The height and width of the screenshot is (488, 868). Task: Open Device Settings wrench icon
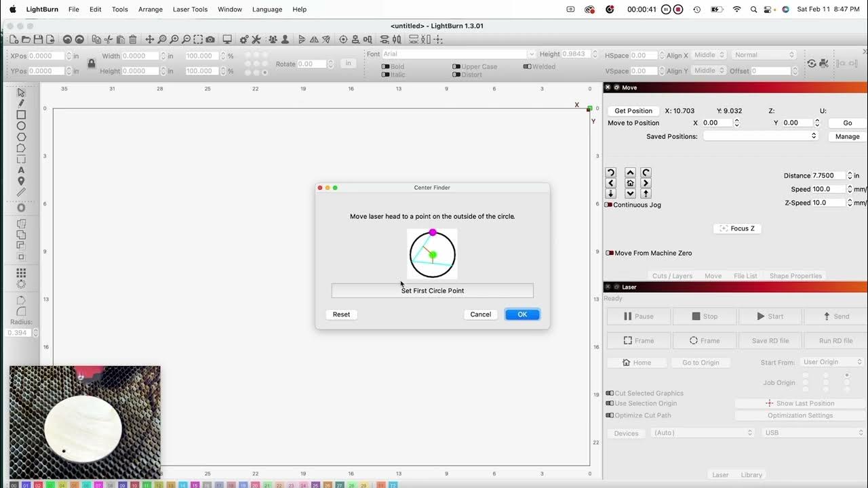tap(256, 39)
